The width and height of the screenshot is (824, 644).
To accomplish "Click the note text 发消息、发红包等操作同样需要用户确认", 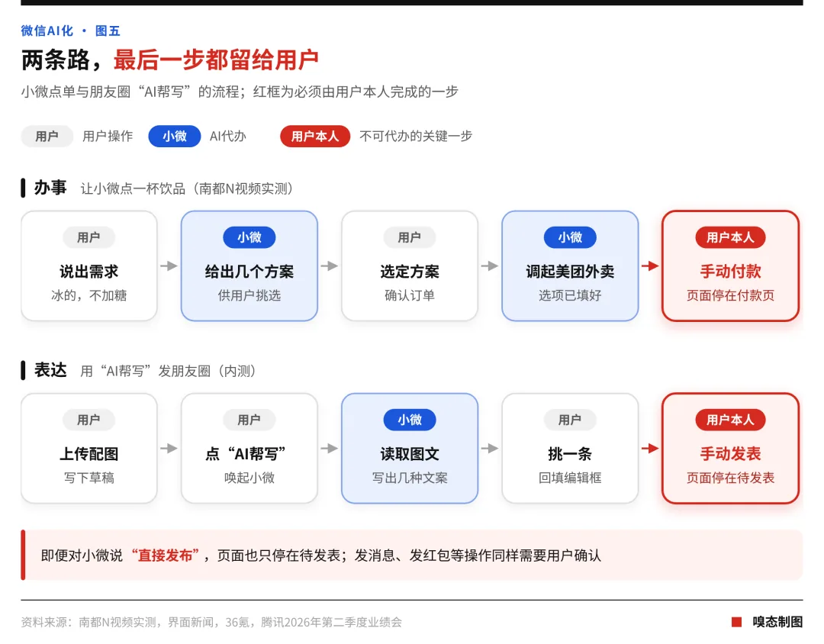I will click(x=478, y=555).
